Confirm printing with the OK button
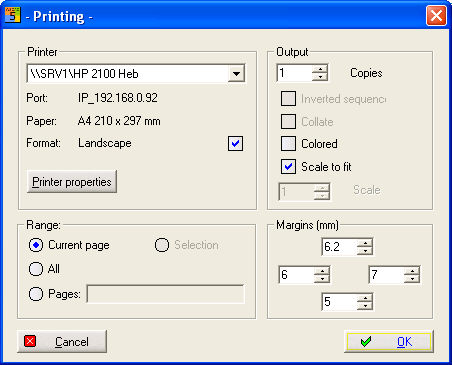Image resolution: width=452 pixels, height=365 pixels. click(x=389, y=342)
